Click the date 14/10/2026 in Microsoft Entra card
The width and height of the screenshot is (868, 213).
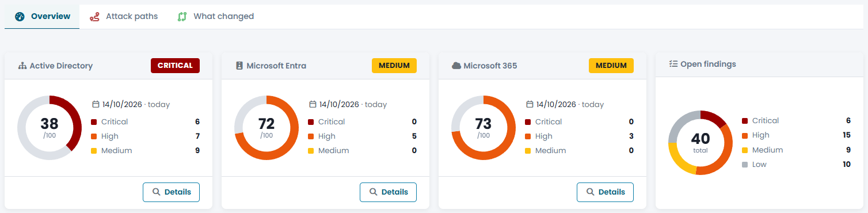339,104
